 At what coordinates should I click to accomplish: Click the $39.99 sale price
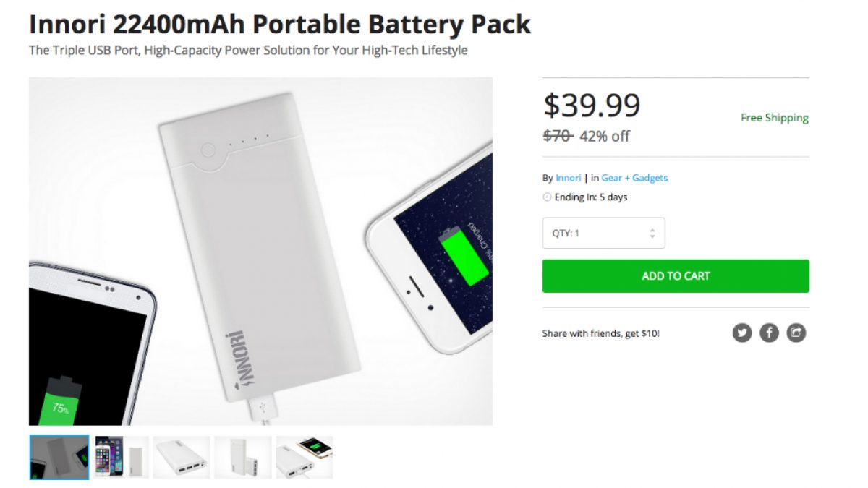click(592, 106)
